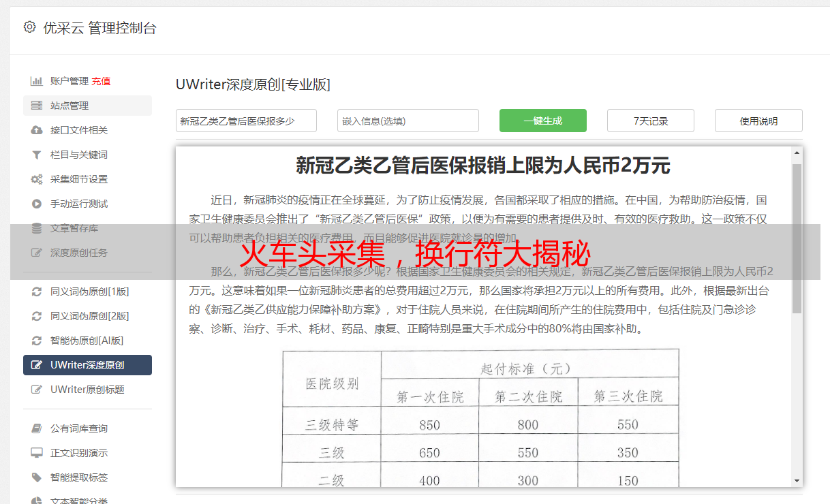Click the book icon for 公有词库查询
Viewport: 830px width, 504px height.
[37, 428]
